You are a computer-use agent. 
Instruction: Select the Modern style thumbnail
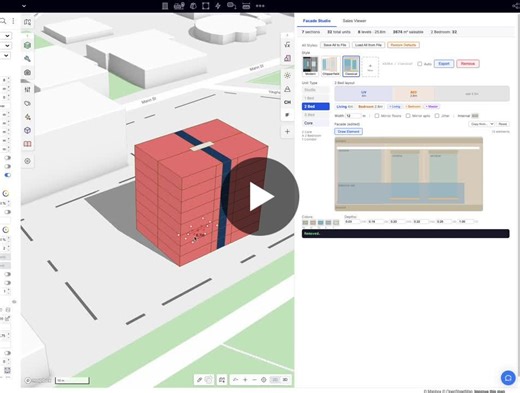pos(310,66)
